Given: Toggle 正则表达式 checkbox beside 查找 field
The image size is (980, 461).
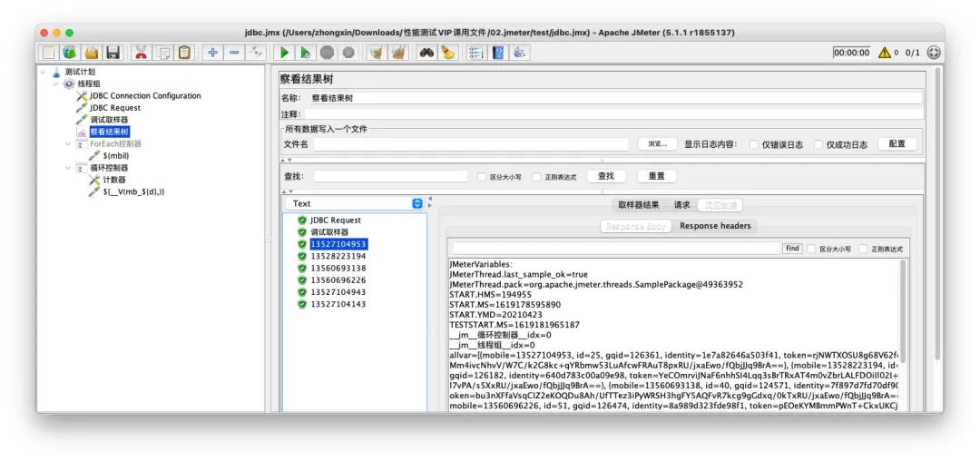Looking at the screenshot, I should (x=537, y=177).
